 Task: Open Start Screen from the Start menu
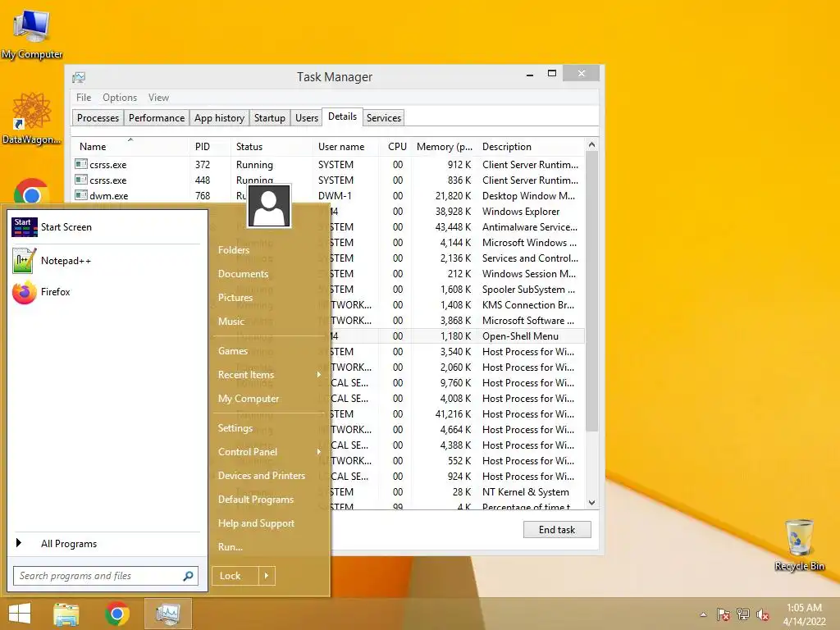(106, 227)
